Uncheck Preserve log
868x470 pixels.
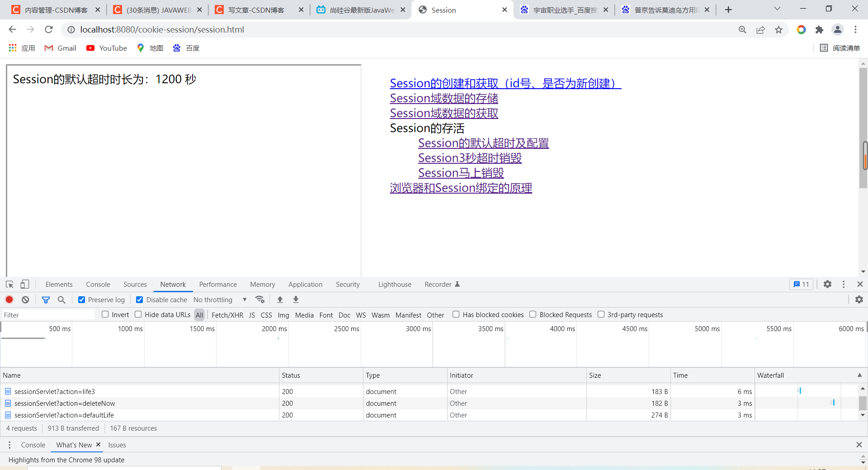pyautogui.click(x=81, y=299)
